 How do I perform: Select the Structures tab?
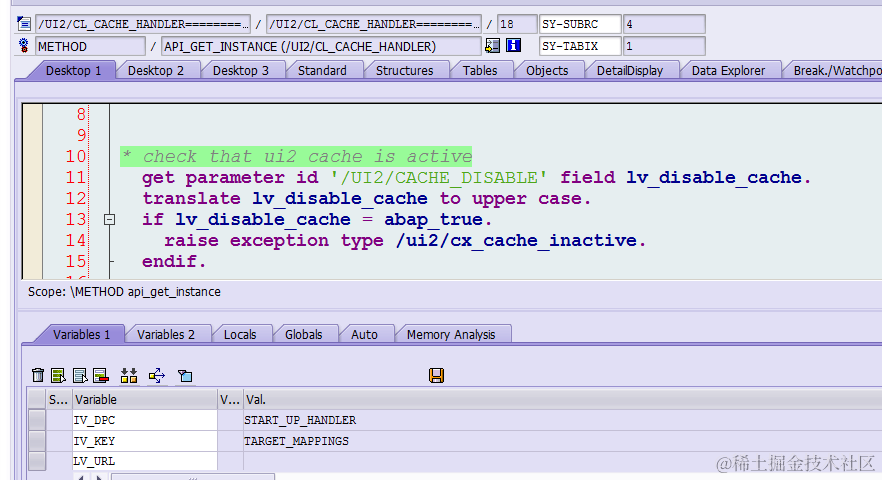[x=404, y=70]
